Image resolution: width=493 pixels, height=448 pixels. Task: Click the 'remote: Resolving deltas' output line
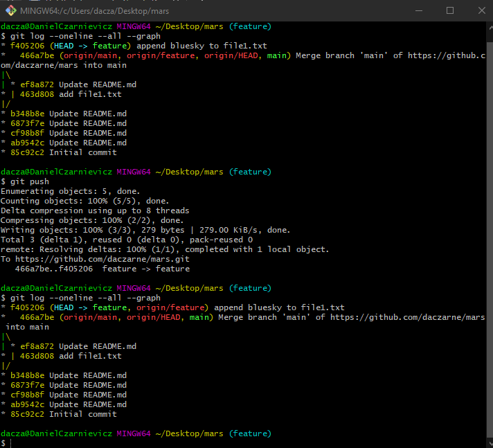coord(165,249)
